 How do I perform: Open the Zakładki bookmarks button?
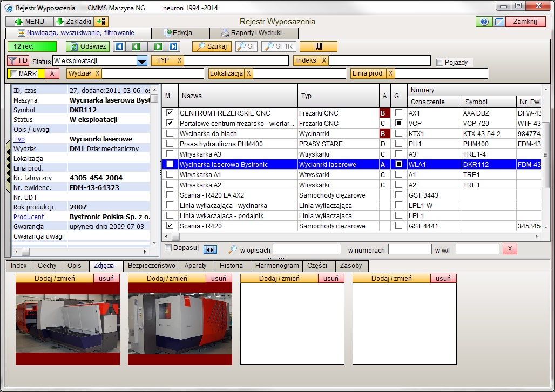(x=73, y=22)
